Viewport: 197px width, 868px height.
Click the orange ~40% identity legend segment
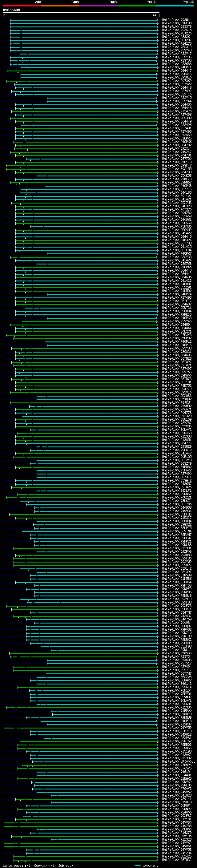(x=60, y=6)
